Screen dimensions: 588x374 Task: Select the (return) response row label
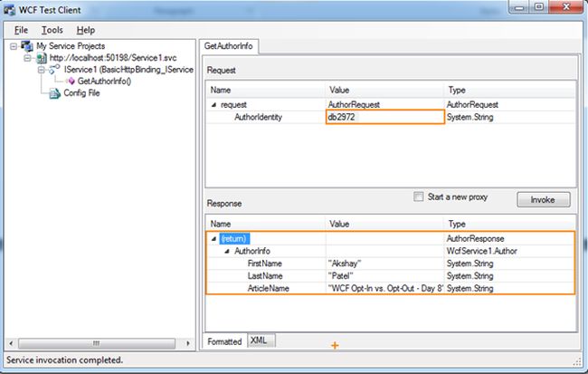click(233, 239)
